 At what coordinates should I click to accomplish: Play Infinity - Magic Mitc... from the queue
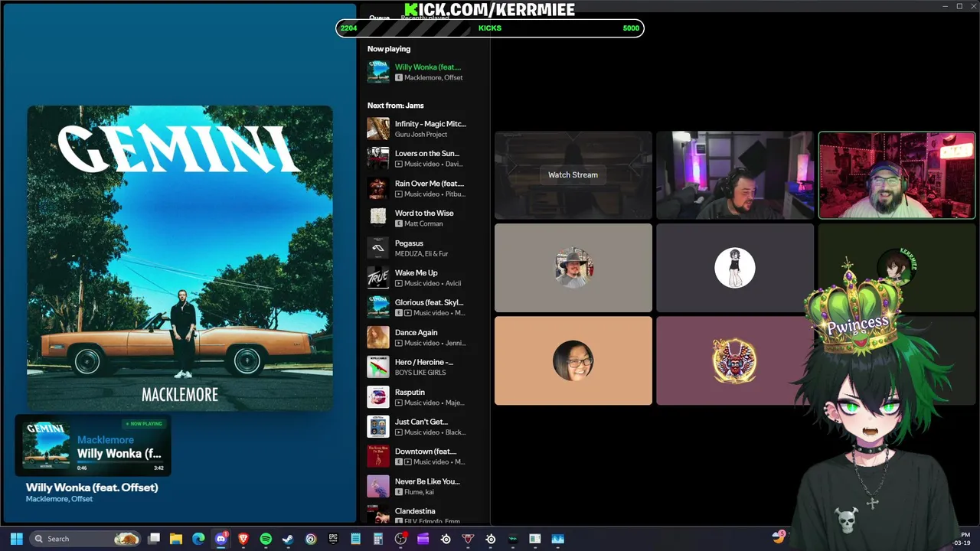click(x=430, y=124)
